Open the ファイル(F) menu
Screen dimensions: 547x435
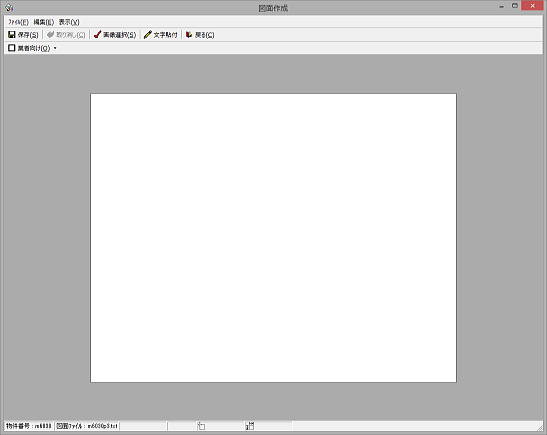pos(18,22)
